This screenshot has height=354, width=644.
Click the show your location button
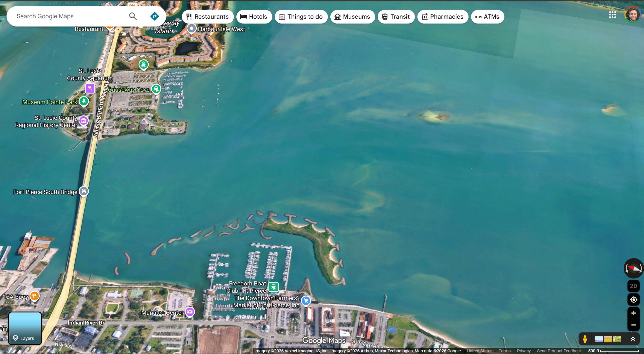633,299
